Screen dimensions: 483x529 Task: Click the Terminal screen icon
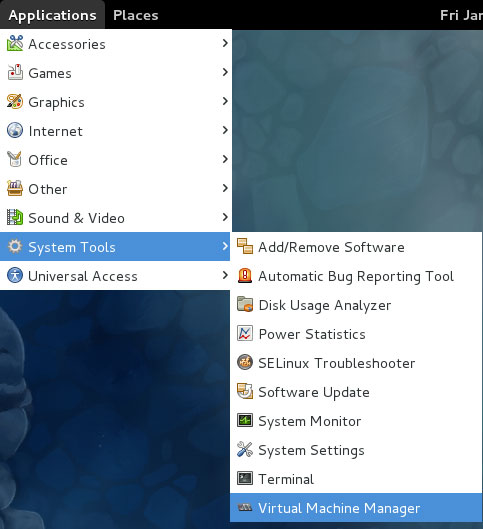pos(245,479)
